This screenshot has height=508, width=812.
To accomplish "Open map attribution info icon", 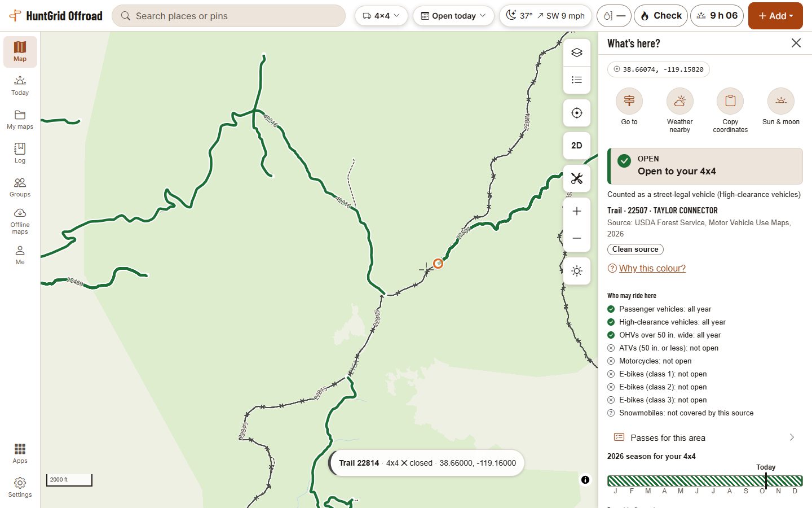I will tap(585, 480).
